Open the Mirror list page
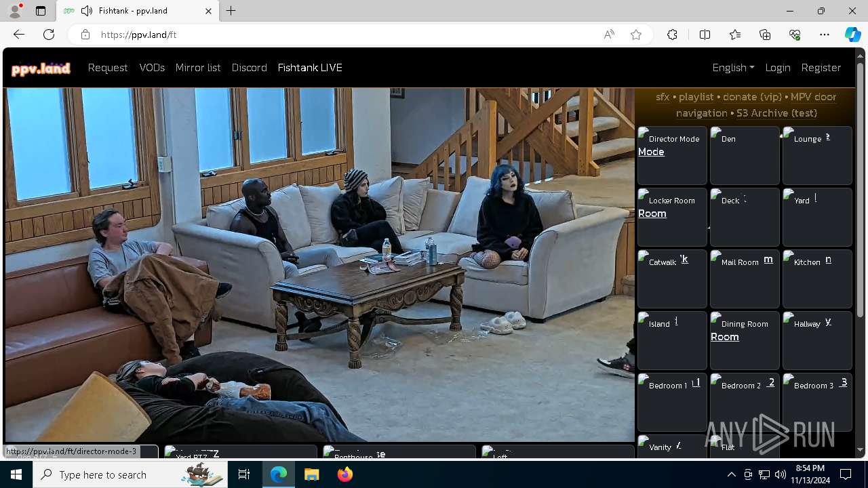This screenshot has width=868, height=488. click(198, 68)
